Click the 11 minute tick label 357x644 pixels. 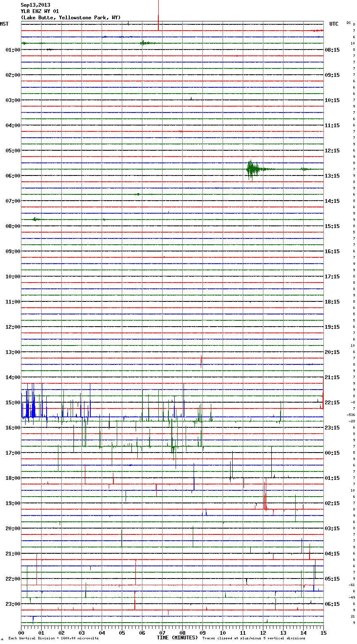tap(243, 633)
